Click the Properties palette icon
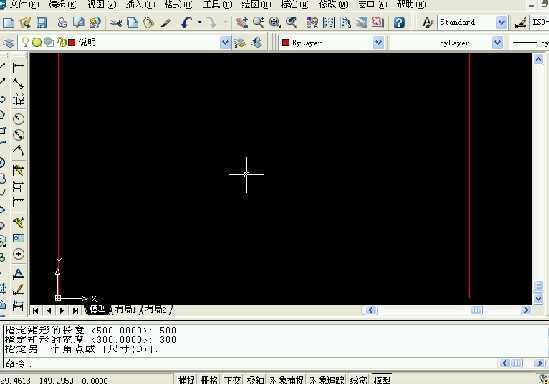 click(x=312, y=23)
